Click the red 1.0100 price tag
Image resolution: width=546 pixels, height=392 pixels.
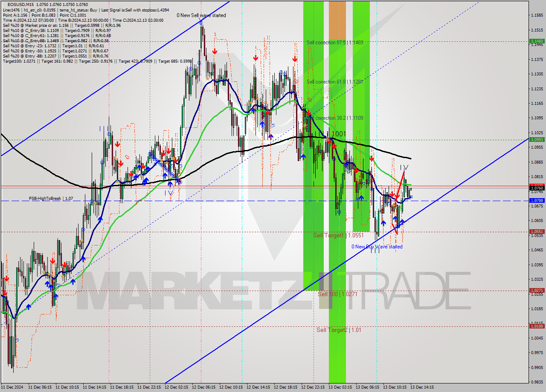[537, 326]
